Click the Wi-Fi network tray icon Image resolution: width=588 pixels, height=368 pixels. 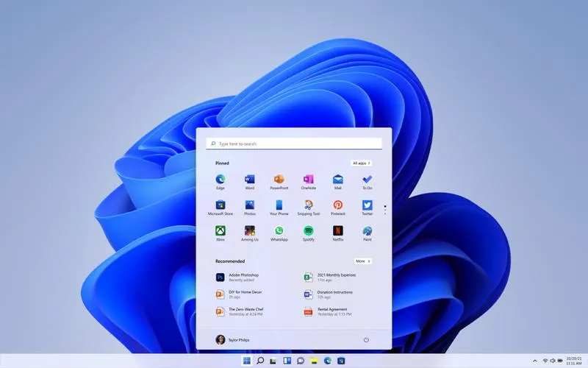pos(545,361)
